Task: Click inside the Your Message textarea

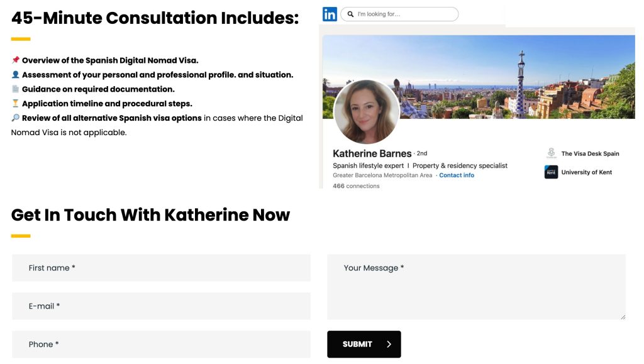Action: [x=476, y=287]
